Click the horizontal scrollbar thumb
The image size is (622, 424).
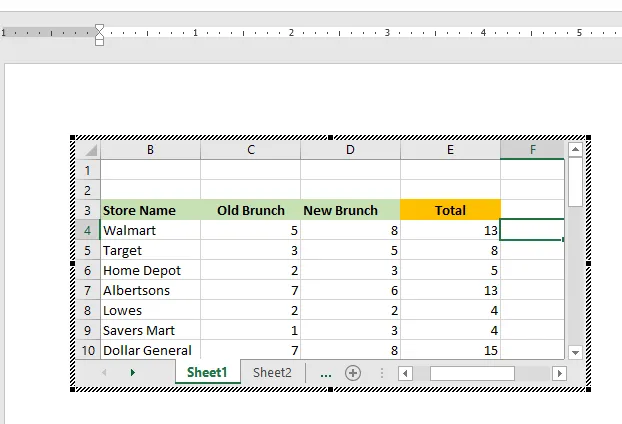tap(472, 374)
